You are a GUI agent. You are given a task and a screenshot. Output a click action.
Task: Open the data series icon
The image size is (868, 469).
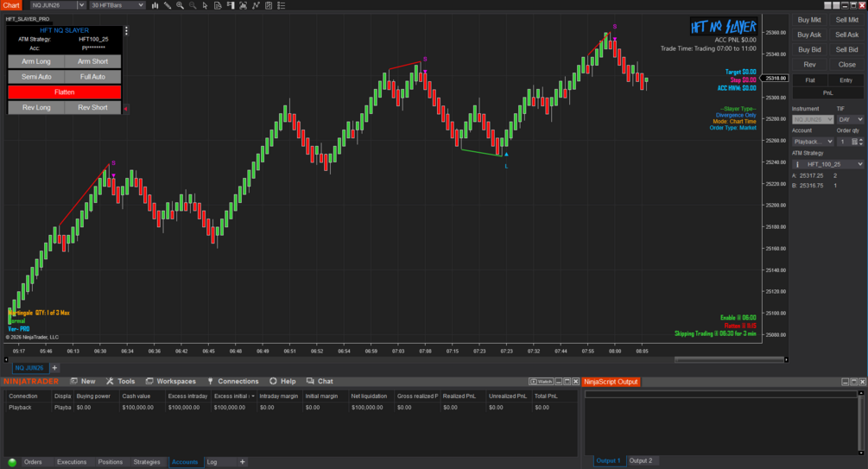pyautogui.click(x=243, y=5)
